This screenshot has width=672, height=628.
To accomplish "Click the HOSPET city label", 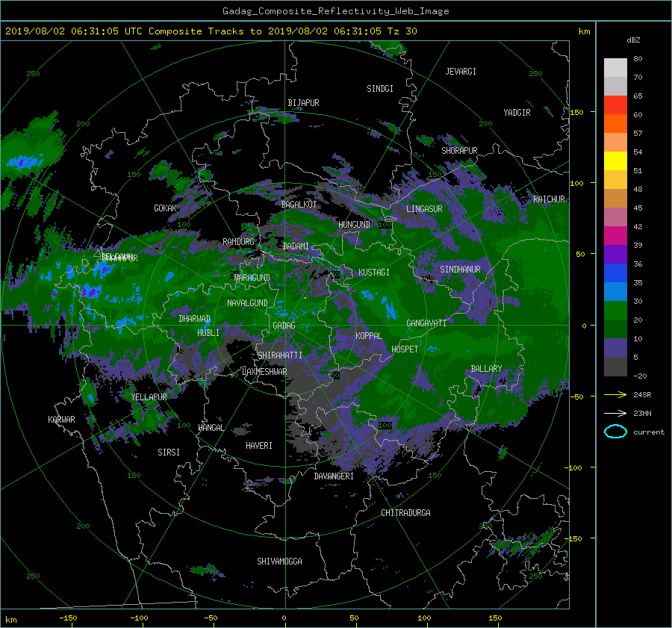I will 405,349.
